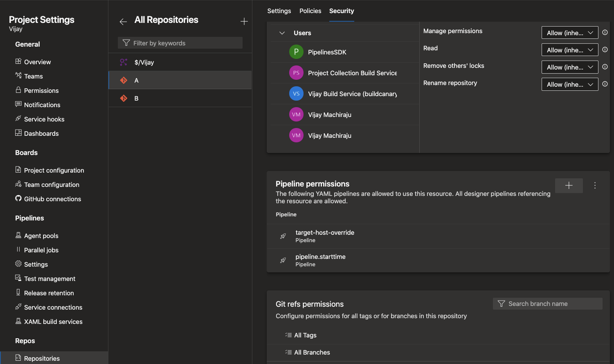Click the plus icon to add a repository
The height and width of the screenshot is (364, 614).
click(244, 21)
